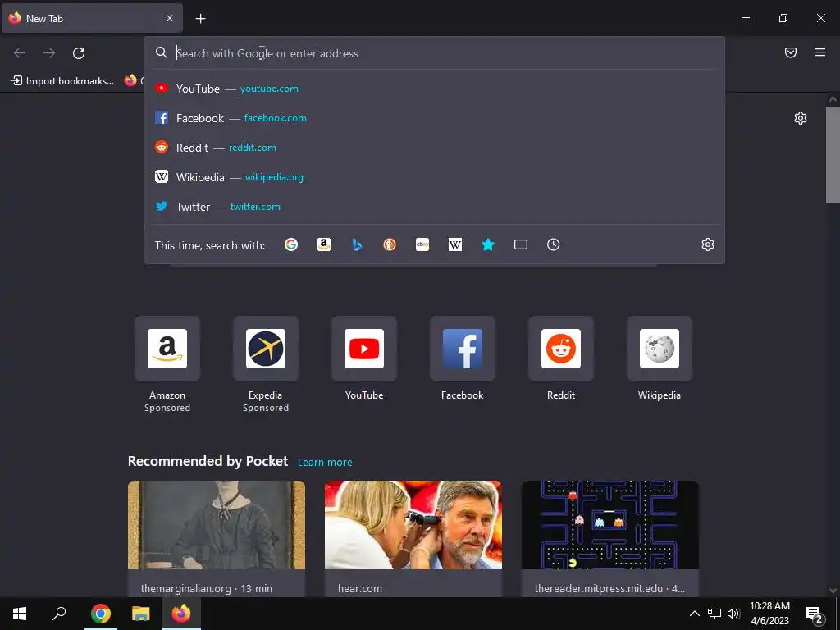Open taskbar clock 10:28 AM
The width and height of the screenshot is (840, 630).
point(769,614)
